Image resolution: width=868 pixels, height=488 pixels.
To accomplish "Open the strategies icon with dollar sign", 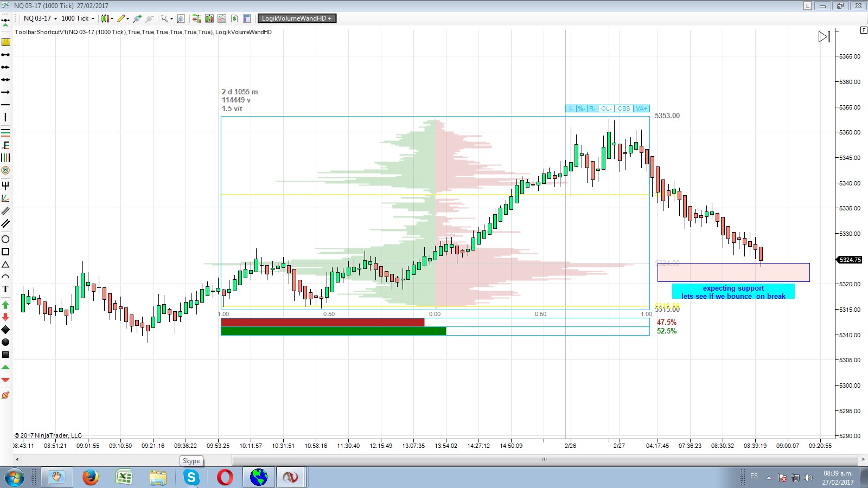I will coord(234,18).
